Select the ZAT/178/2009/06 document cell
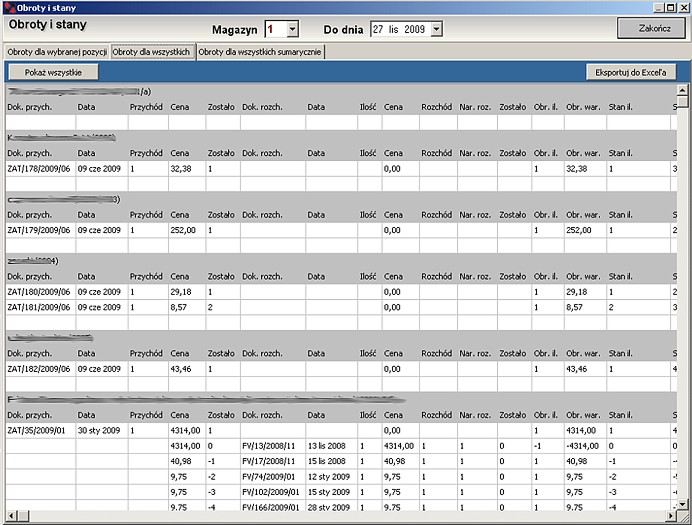 (x=41, y=169)
